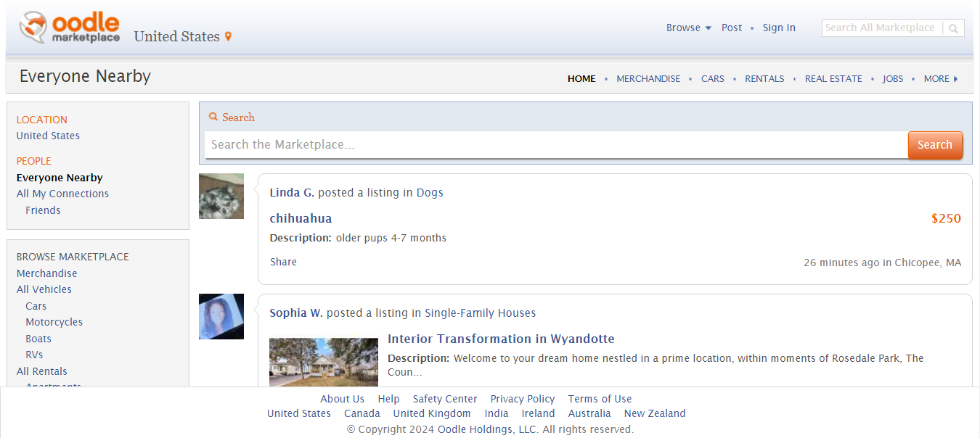The image size is (980, 438).
Task: Expand the Browse dropdown menu
Action: coord(688,28)
